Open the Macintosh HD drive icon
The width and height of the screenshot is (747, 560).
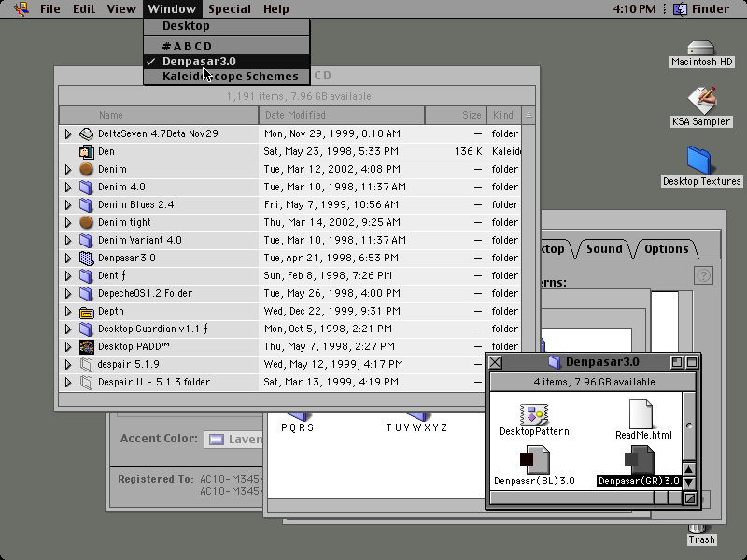coord(701,49)
